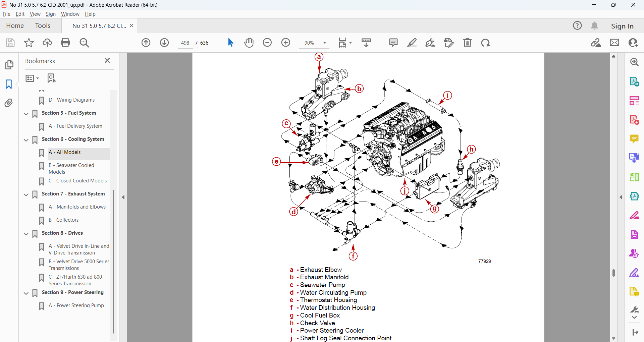Collapse Section 6 - Cooling System bookmark
Viewport: 644px width, 342px height.
point(26,140)
